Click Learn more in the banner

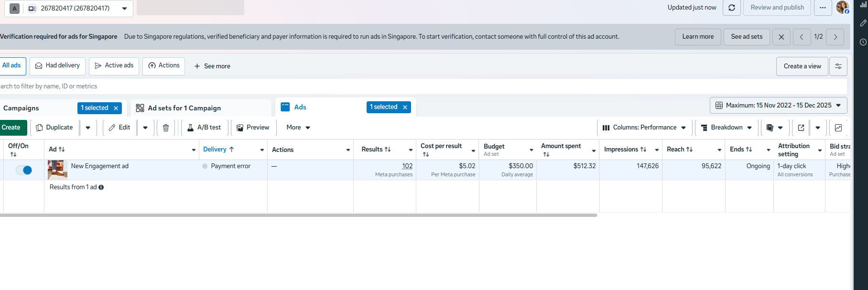pos(698,37)
